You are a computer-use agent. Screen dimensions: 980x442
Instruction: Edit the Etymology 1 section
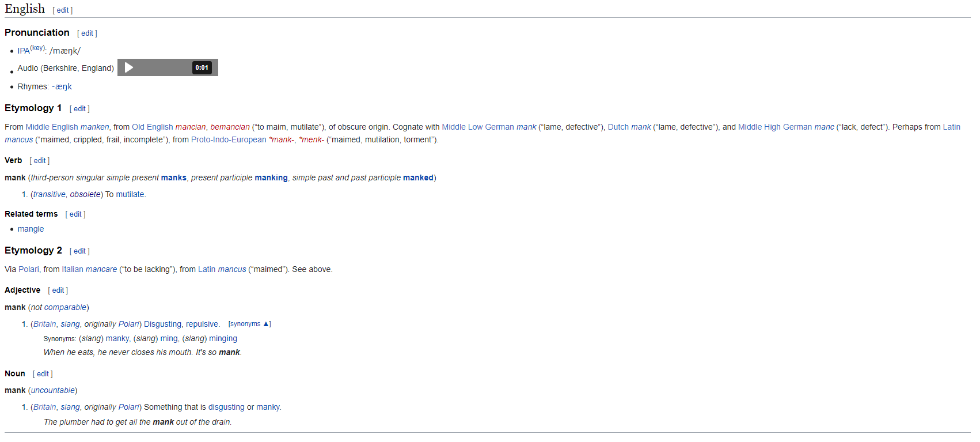click(79, 108)
